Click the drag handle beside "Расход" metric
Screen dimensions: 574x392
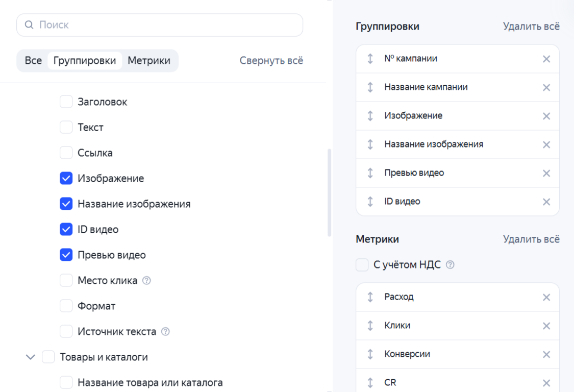tap(369, 297)
